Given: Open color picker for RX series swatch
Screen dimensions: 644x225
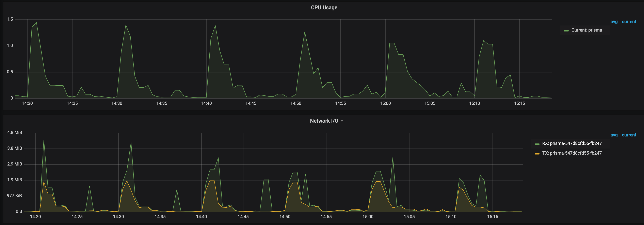Looking at the screenshot, I should pos(537,144).
